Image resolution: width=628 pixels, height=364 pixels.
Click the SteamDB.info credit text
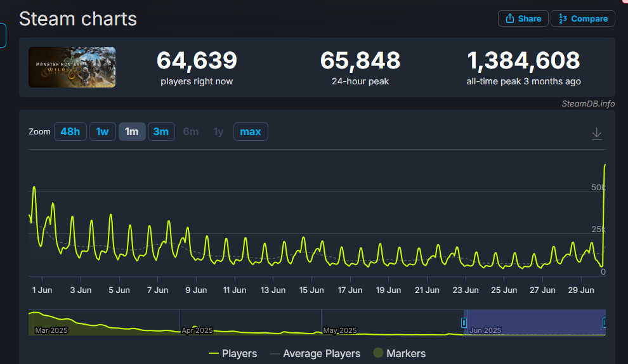(588, 104)
